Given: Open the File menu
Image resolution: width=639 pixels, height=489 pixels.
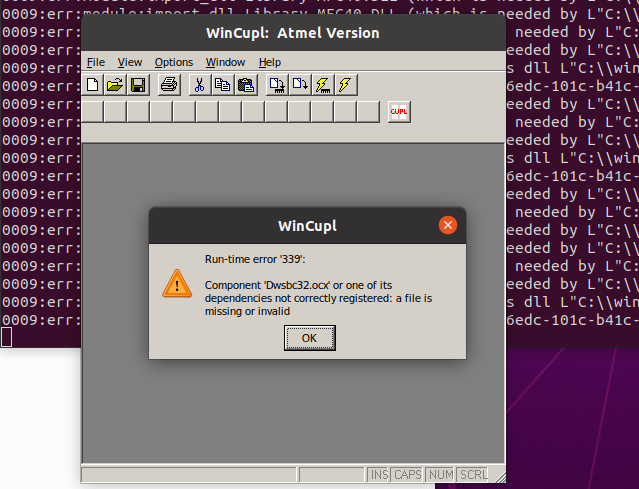Looking at the screenshot, I should [96, 62].
